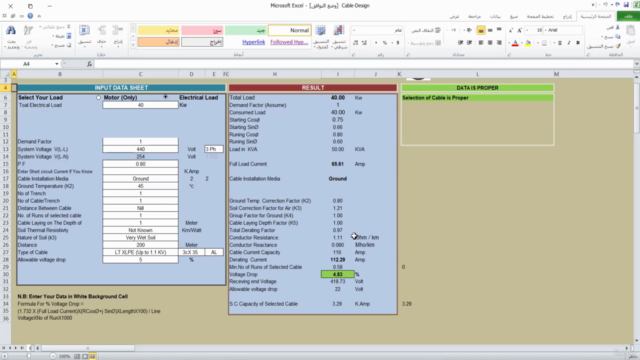
Task: Open the 'LT XLPE (Up to 1.1 KV)' cable type dropdown
Action: [140, 252]
